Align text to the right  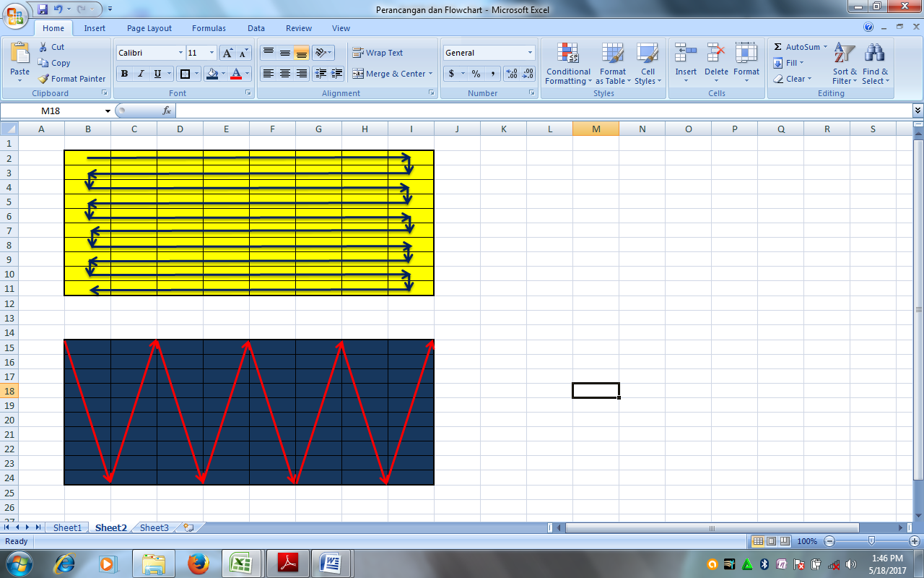301,74
